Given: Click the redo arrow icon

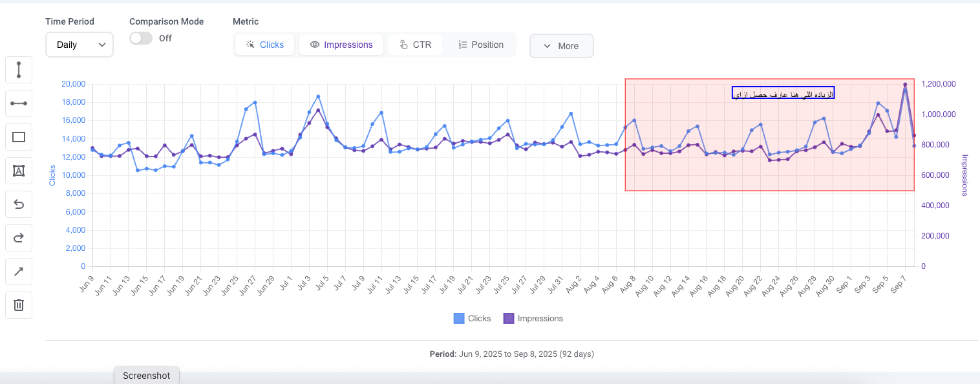Looking at the screenshot, I should 19,238.
